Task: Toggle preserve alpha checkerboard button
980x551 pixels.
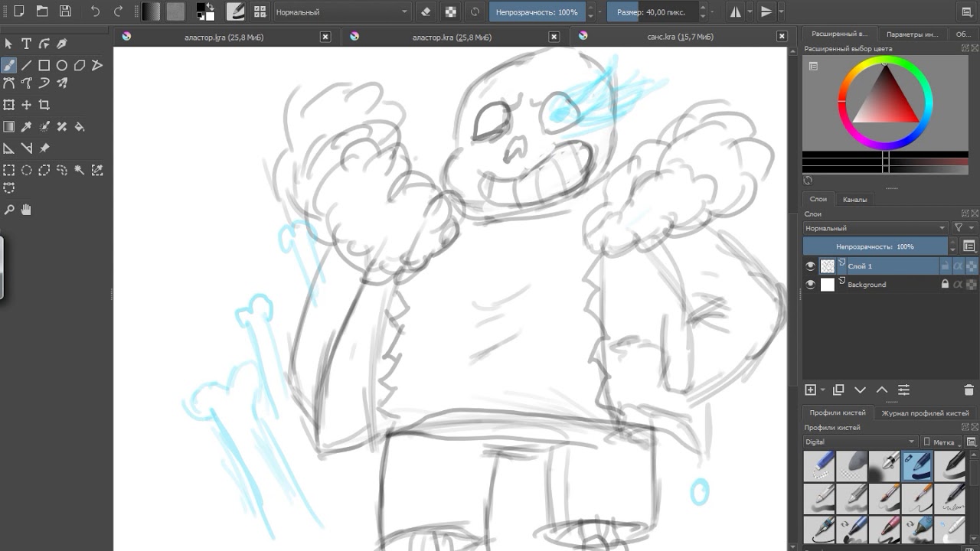Action: pyautogui.click(x=451, y=11)
